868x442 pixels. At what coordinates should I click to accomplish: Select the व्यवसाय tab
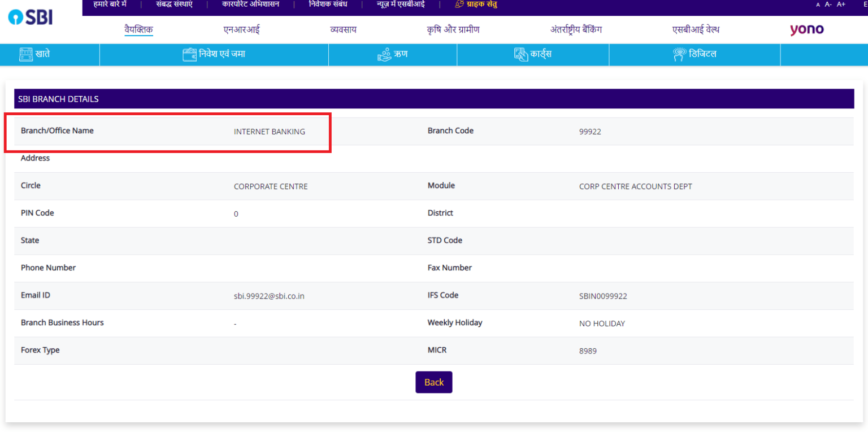coord(344,30)
